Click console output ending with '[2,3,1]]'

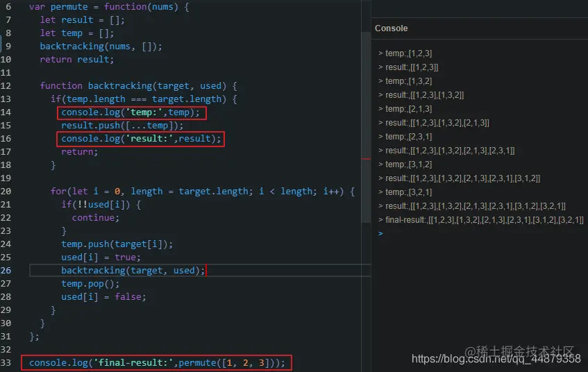tap(450, 151)
